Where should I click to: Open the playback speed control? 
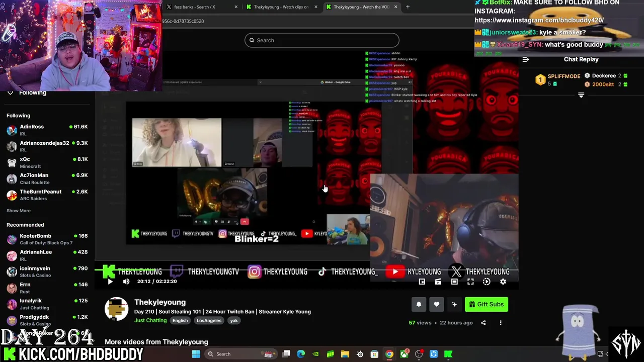pos(487,282)
